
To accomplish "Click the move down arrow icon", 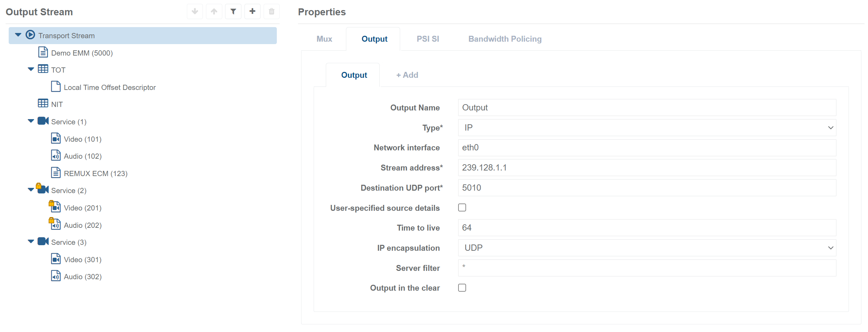I will tap(195, 12).
